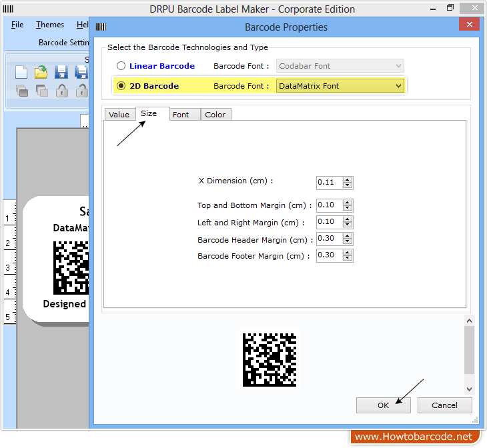487x448 pixels.
Task: Select the 2D Barcode radio button
Action: coord(121,86)
